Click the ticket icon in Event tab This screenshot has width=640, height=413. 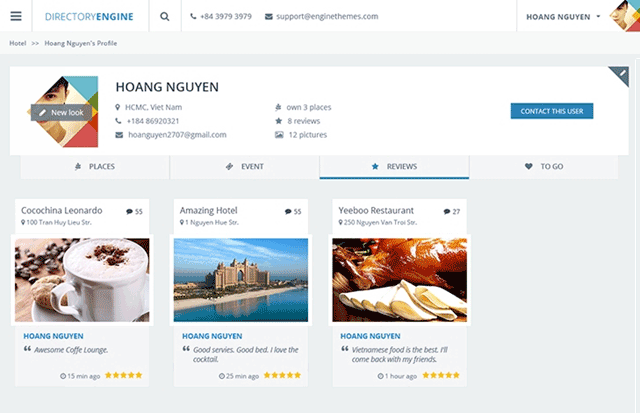[x=229, y=167]
